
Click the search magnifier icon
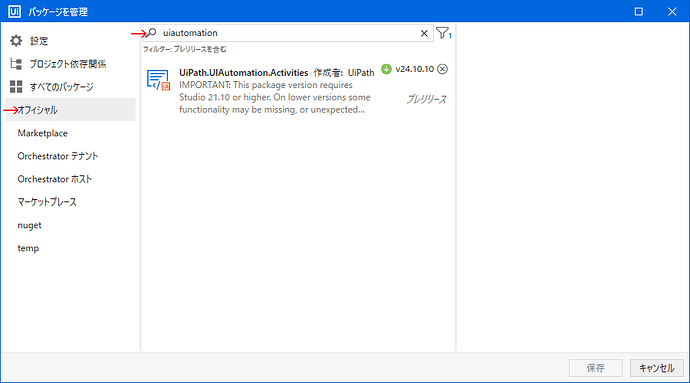151,33
